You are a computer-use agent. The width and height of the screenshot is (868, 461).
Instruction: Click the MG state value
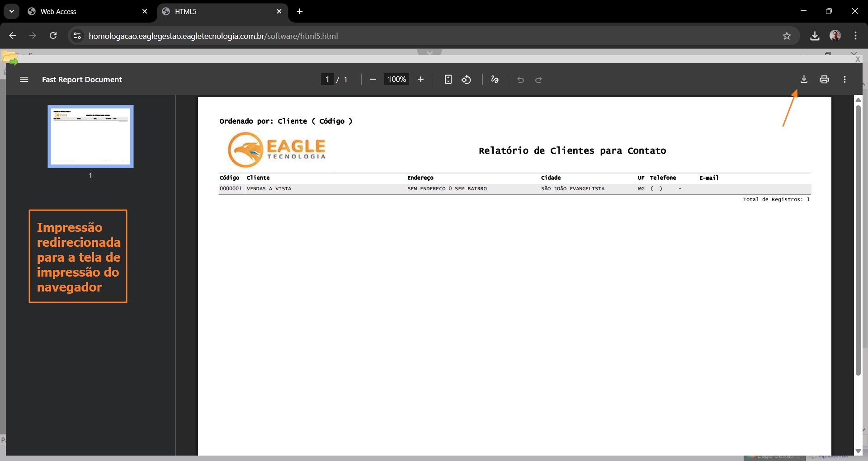(641, 189)
